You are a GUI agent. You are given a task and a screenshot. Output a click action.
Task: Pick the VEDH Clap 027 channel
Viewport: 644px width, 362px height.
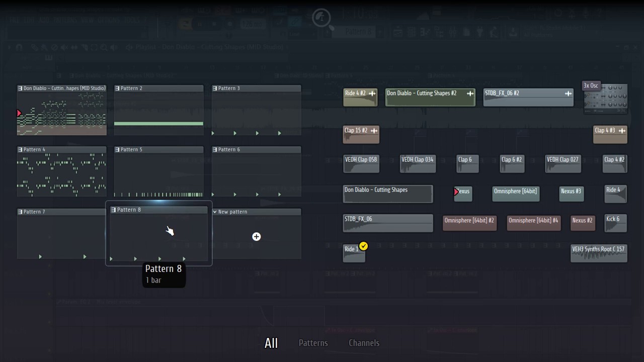pyautogui.click(x=563, y=164)
